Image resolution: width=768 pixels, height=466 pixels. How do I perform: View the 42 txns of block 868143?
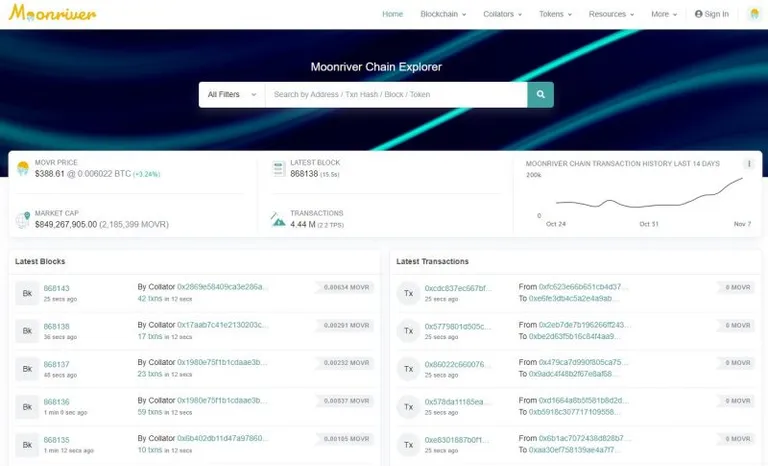149,298
